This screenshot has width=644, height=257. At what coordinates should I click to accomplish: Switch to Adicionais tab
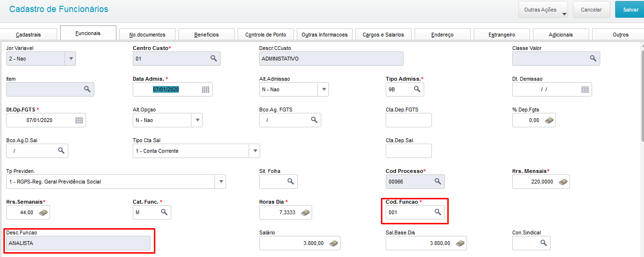pyautogui.click(x=561, y=35)
